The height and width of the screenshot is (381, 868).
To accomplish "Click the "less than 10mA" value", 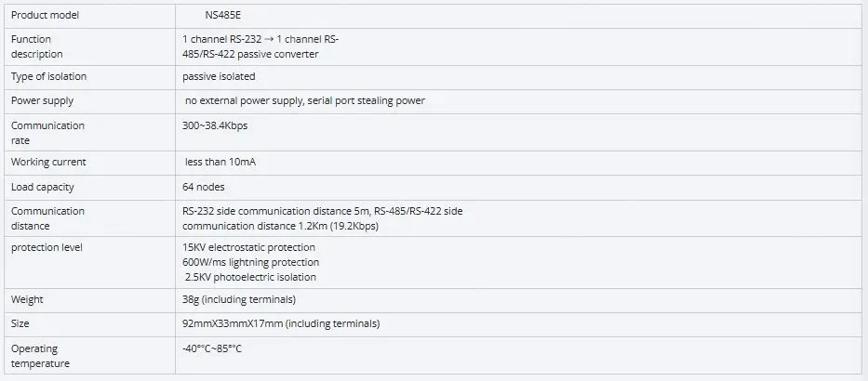I will tap(220, 163).
